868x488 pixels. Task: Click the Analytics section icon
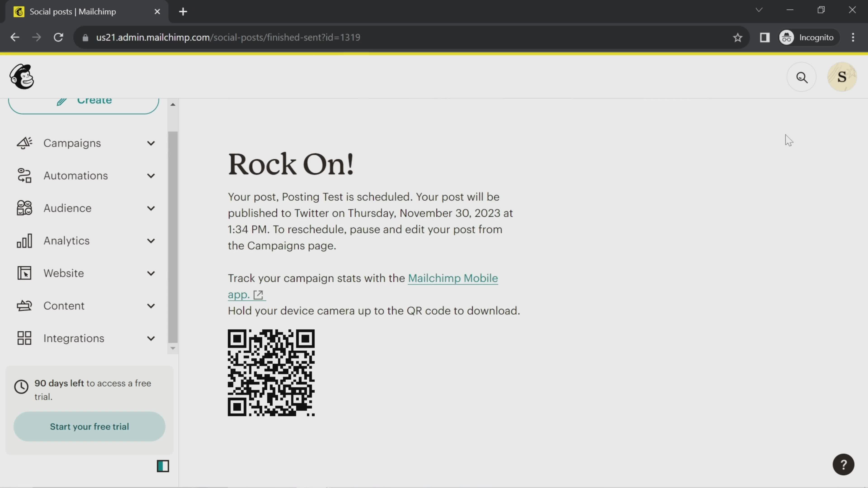pos(24,241)
